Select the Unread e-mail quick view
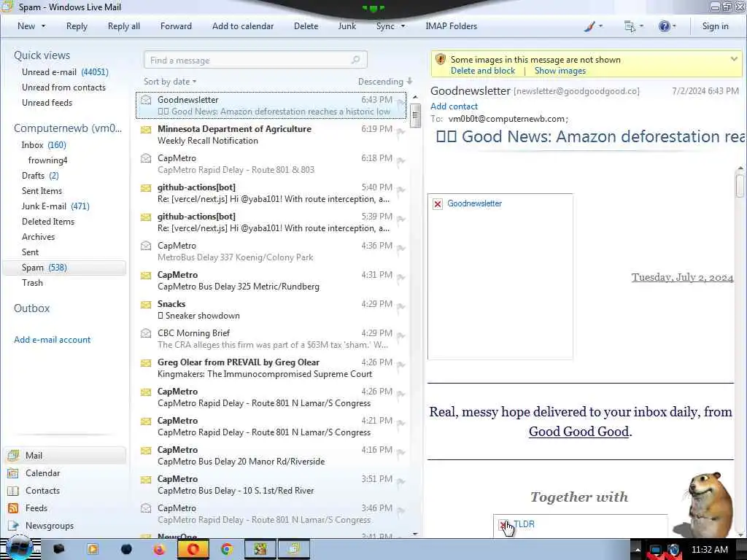747x560 pixels. pyautogui.click(x=65, y=72)
